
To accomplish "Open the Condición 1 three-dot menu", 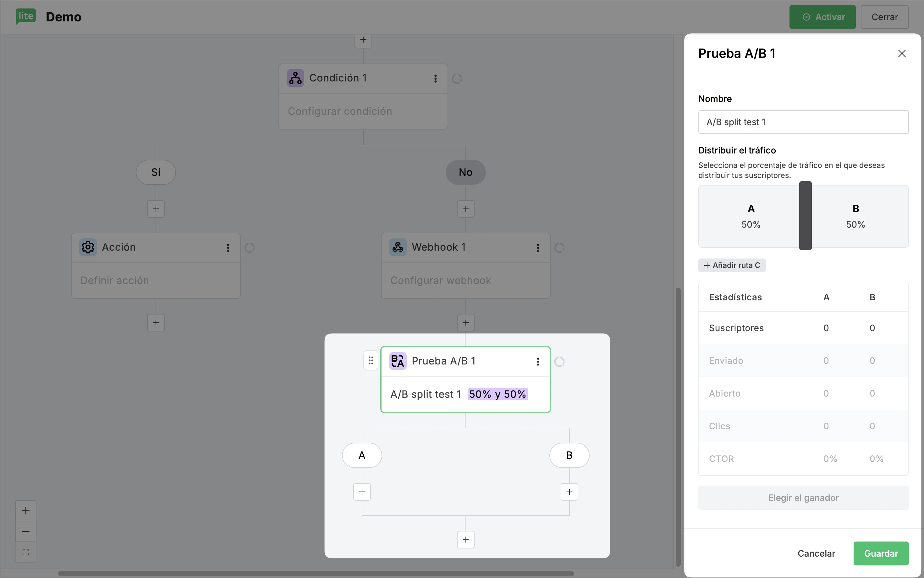I will tap(436, 78).
